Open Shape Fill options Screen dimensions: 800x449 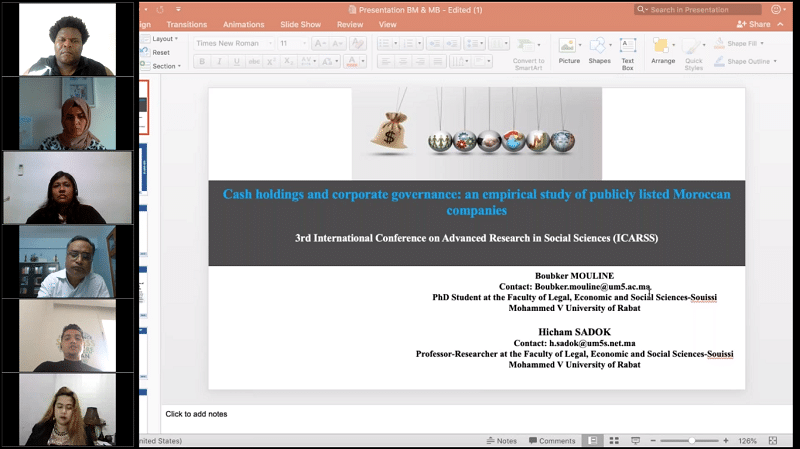click(x=738, y=43)
